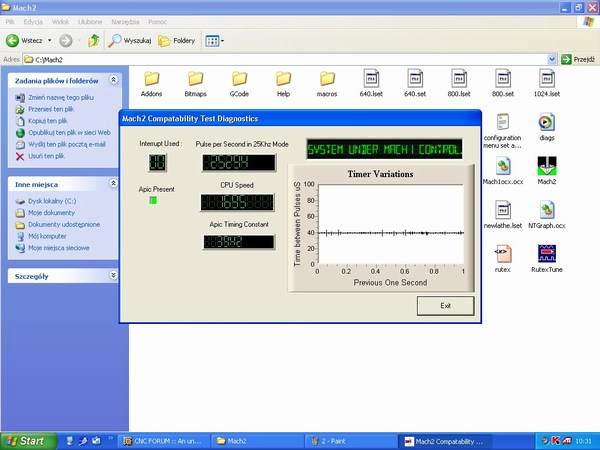This screenshot has width=600, height=450.
Task: Click the Przejdź go button
Action: [579, 59]
